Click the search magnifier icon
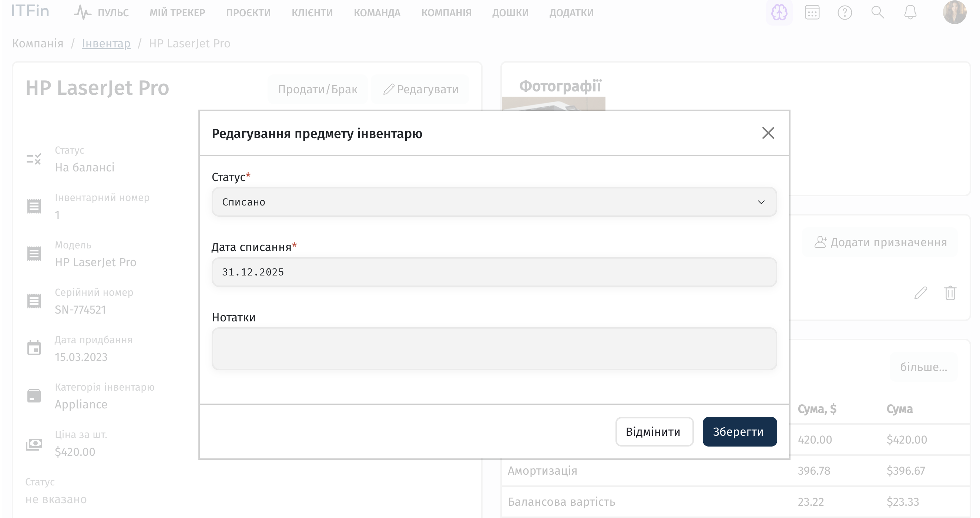Screen dimensions: 980x518 coord(877,13)
